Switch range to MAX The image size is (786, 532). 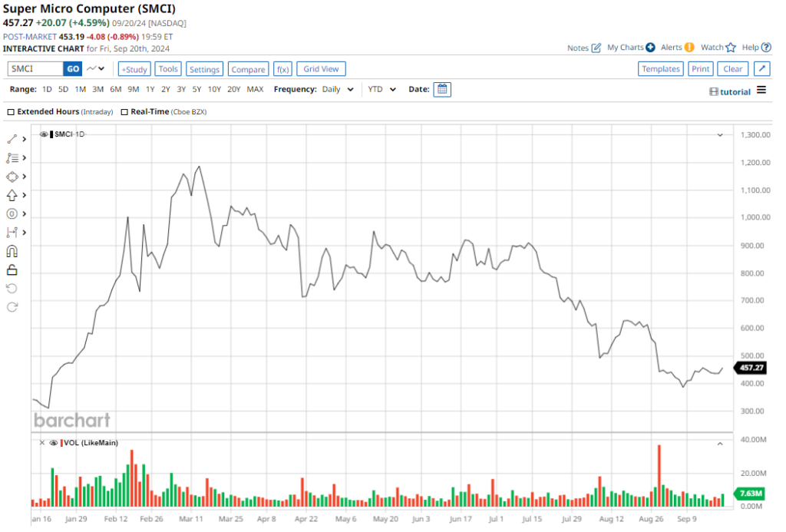[x=255, y=89]
